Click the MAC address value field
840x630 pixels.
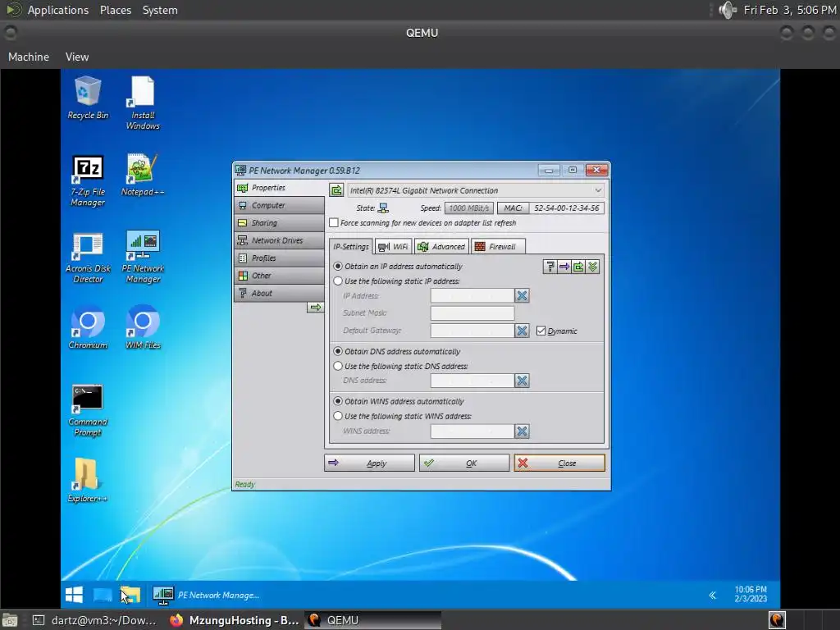pos(567,208)
